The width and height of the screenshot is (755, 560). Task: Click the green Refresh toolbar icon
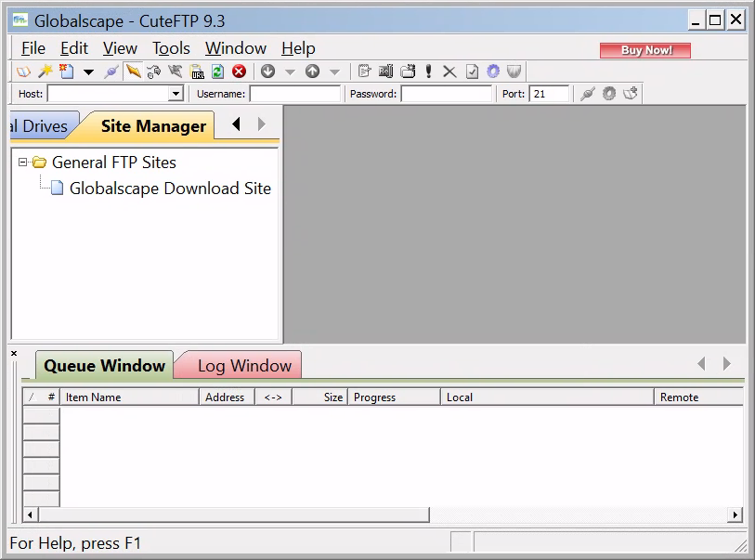(217, 72)
